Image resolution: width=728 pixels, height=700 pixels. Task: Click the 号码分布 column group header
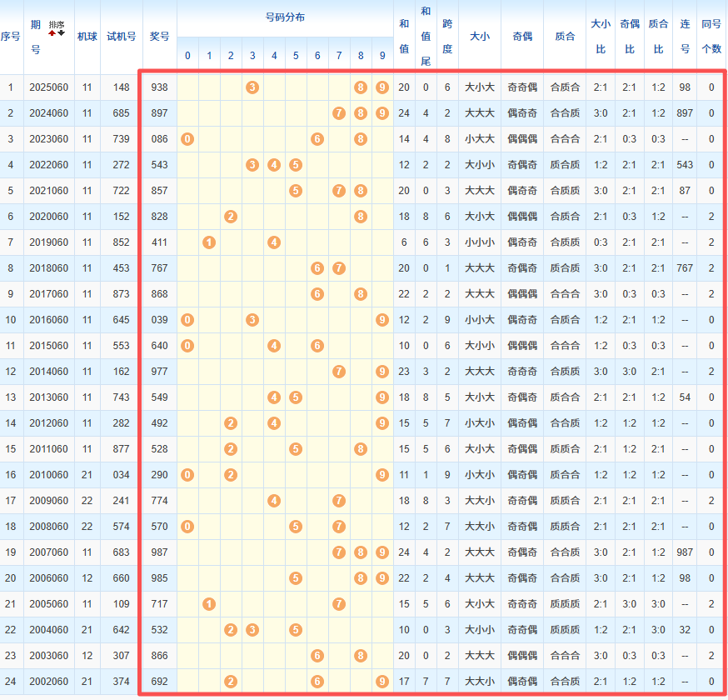pos(285,17)
